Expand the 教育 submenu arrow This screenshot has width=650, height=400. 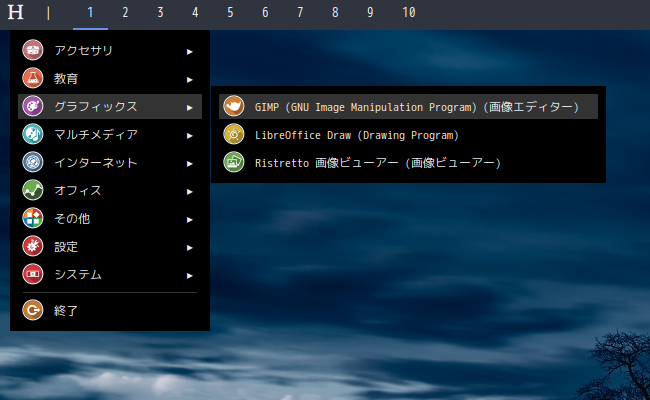point(189,80)
